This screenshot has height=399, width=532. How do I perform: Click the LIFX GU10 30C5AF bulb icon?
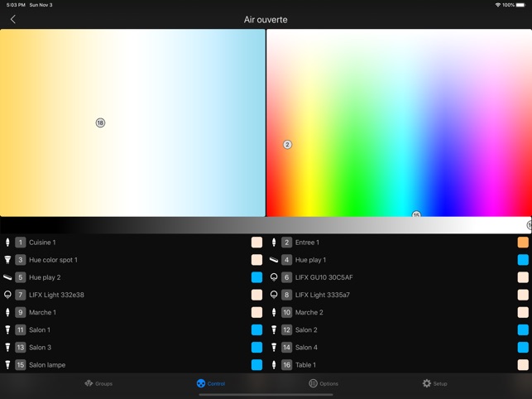pyautogui.click(x=274, y=277)
